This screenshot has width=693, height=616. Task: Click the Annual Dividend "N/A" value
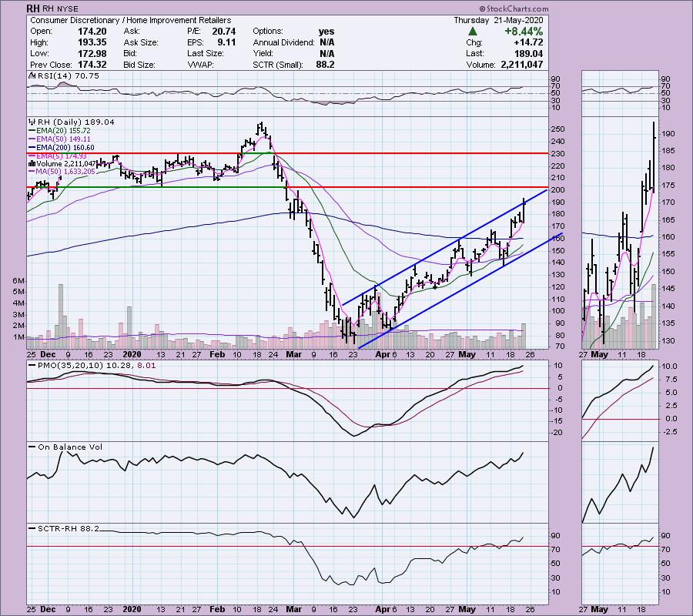326,42
